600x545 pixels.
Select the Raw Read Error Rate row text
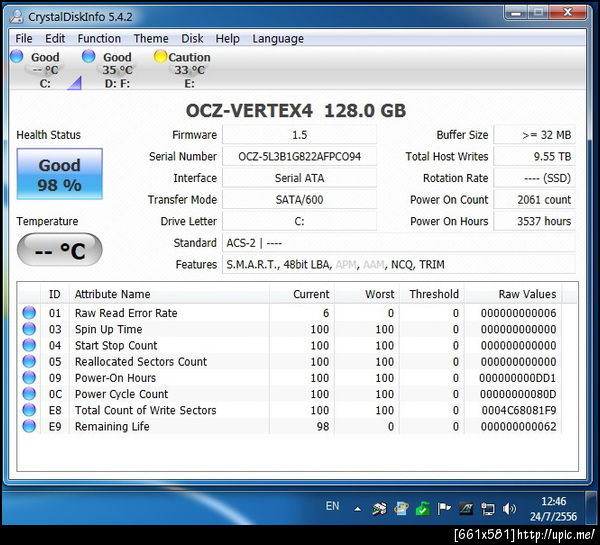pyautogui.click(x=126, y=313)
